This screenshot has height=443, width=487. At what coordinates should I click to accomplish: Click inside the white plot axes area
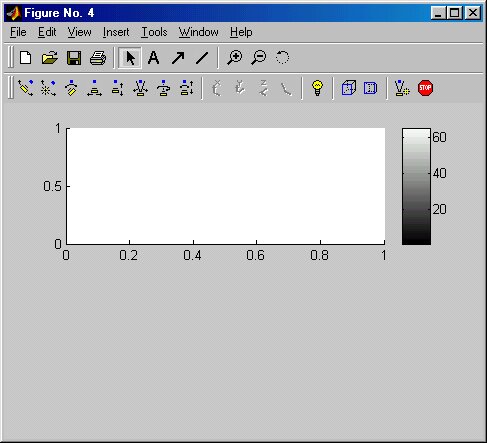226,186
